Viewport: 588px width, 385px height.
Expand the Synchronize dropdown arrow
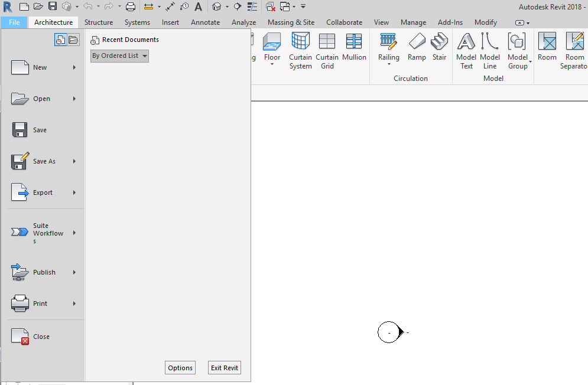pyautogui.click(x=77, y=6)
